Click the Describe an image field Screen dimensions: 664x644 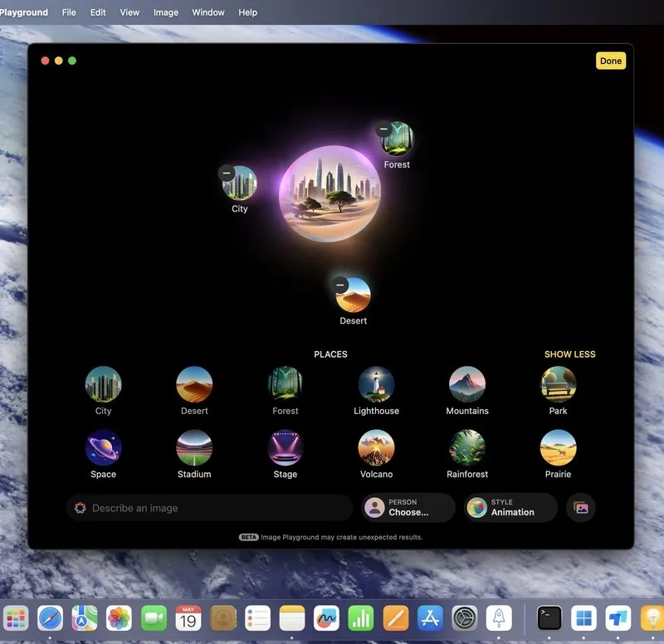click(212, 508)
